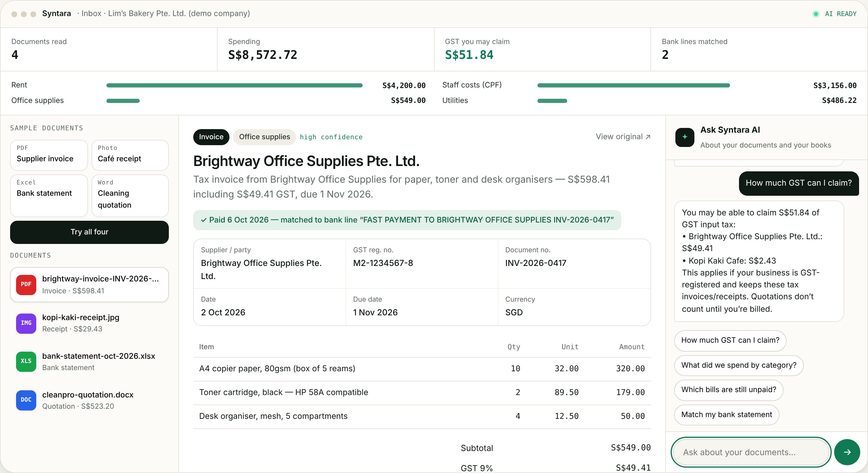Click the Inbox breadcrumb in title bar
The height and width of the screenshot is (473, 868).
(91, 13)
